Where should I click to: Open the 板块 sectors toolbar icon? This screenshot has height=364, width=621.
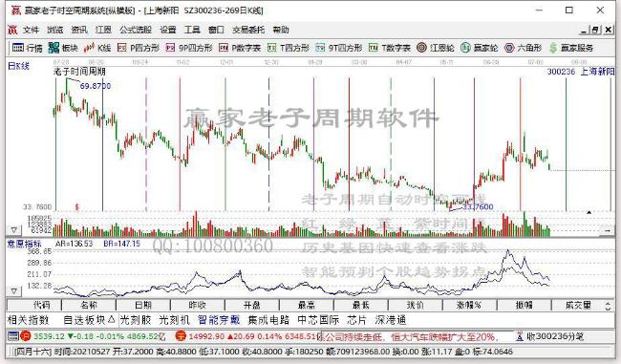tap(63, 48)
